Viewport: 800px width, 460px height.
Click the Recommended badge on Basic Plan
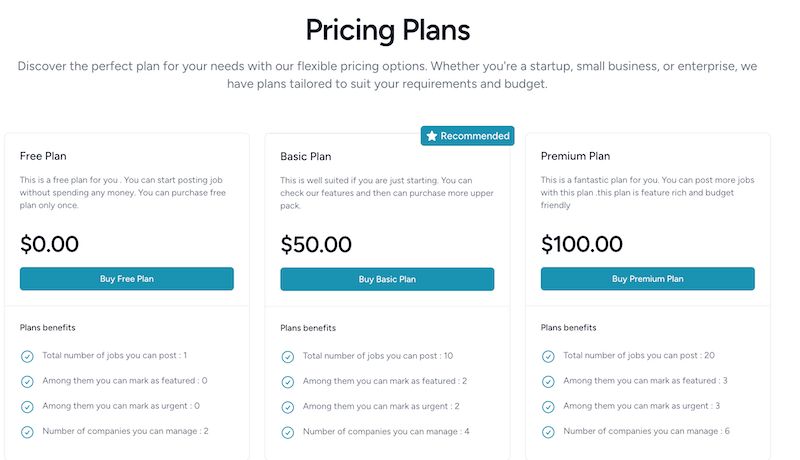pos(467,136)
